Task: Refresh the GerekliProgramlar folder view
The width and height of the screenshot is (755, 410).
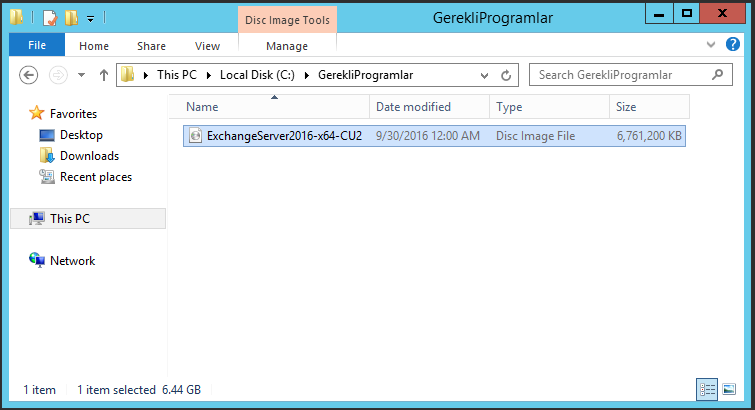Action: pos(506,75)
